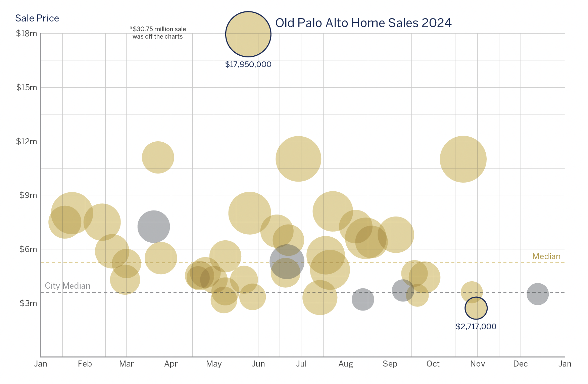Click the $30.75 million sale footnote
This screenshot has width=588, height=384.
tap(158, 33)
